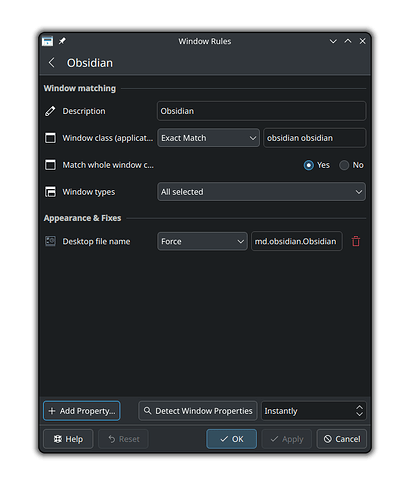The width and height of the screenshot is (411, 500).
Task: Confirm with the OK button
Action: (232, 439)
